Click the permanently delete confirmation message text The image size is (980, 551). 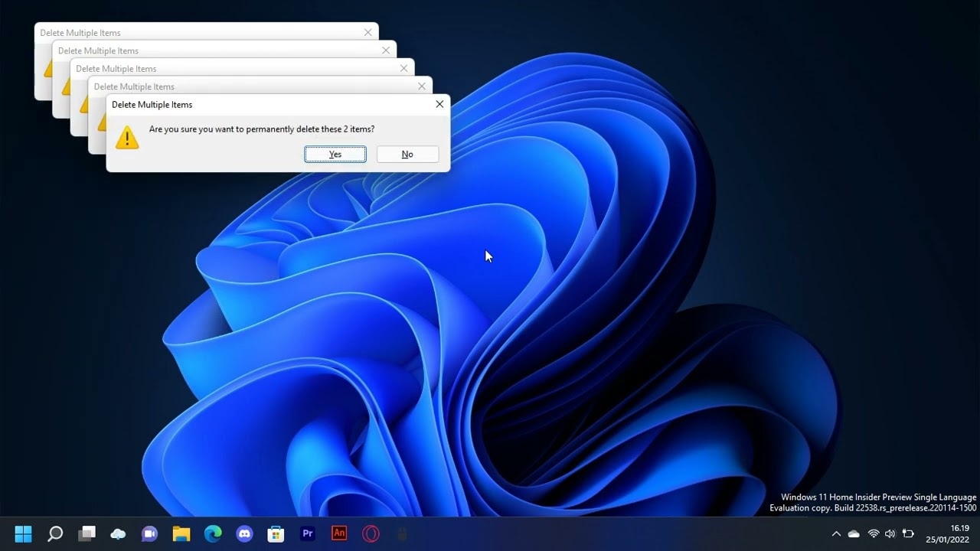coord(262,129)
